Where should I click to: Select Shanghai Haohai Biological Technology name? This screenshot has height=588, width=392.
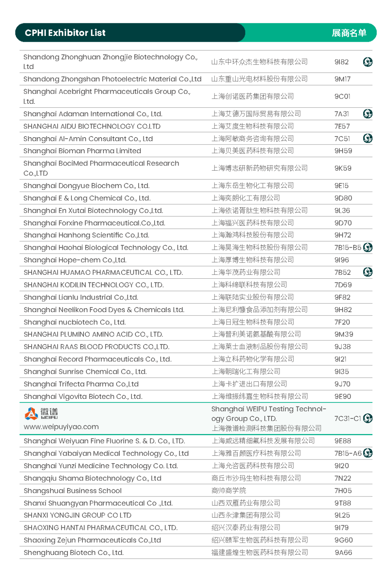pos(106,248)
